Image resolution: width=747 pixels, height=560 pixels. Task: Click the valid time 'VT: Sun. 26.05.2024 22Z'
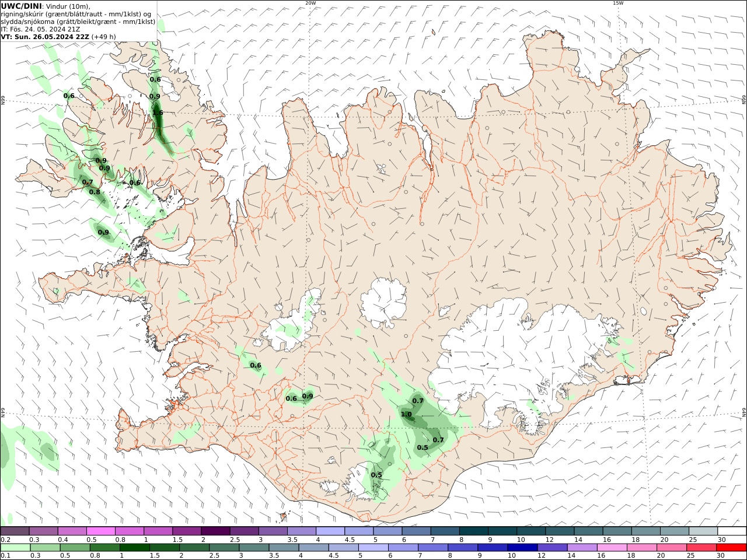[45, 37]
